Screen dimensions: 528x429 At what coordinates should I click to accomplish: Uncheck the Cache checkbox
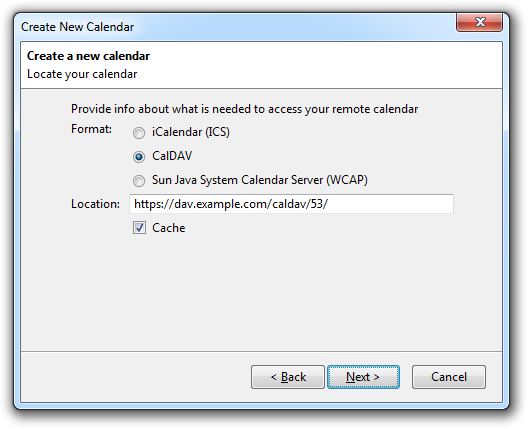tap(139, 228)
